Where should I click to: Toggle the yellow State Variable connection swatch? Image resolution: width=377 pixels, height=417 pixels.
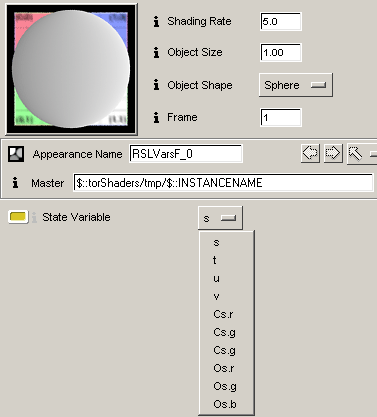click(18, 217)
